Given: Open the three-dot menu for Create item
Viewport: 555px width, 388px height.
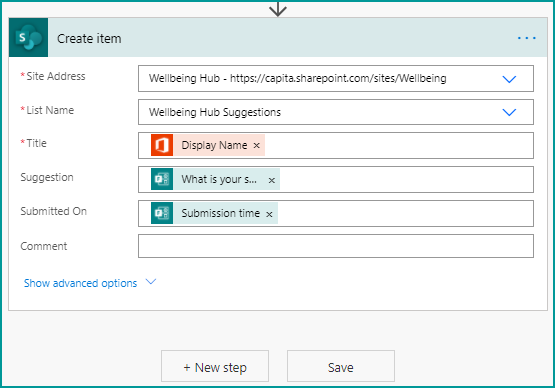Looking at the screenshot, I should 527,38.
